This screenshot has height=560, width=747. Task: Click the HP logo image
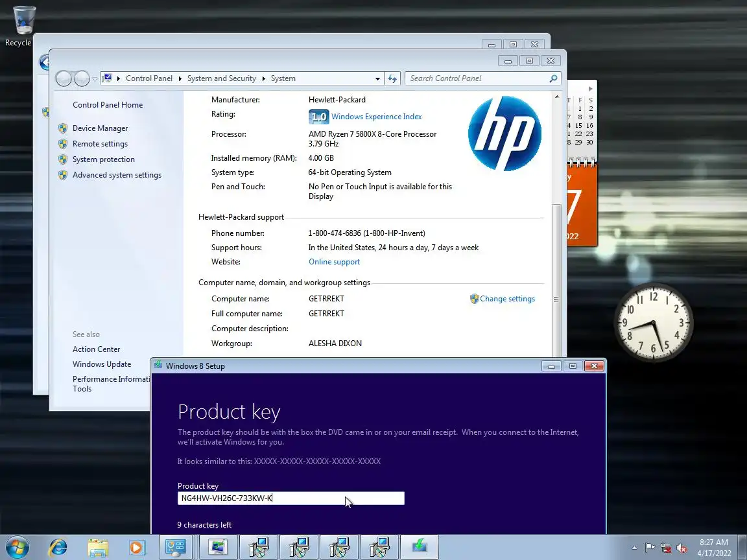(504, 134)
